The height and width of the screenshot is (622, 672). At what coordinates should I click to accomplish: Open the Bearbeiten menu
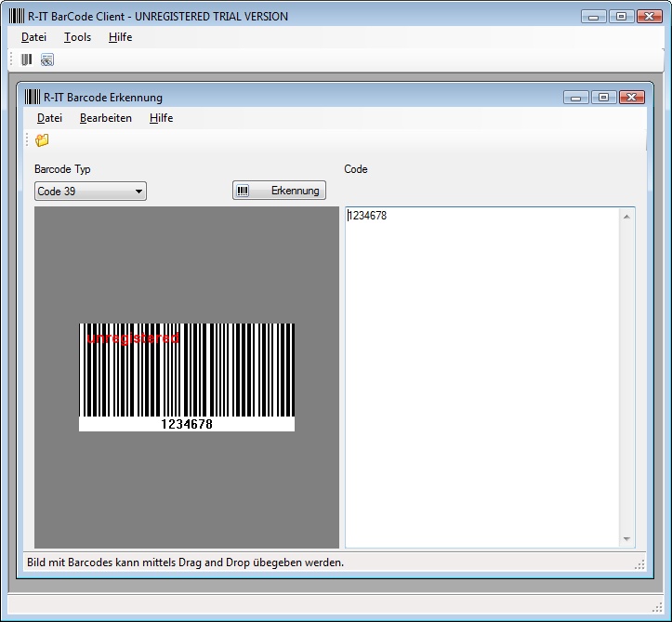point(106,118)
